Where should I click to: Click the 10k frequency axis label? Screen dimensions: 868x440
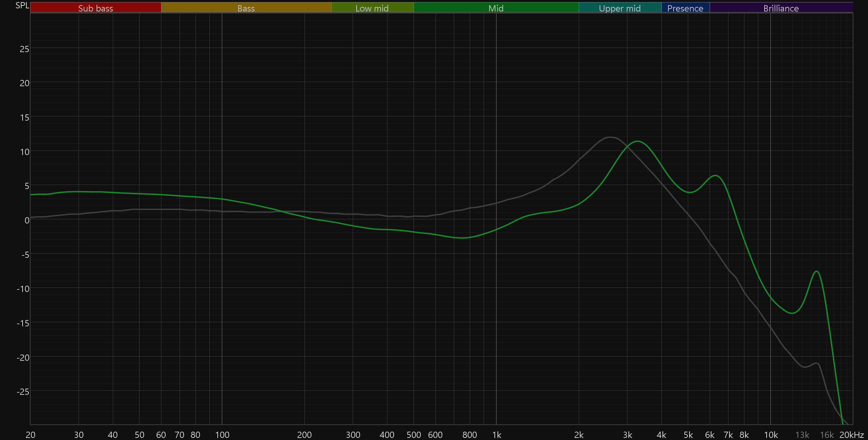pos(771,435)
